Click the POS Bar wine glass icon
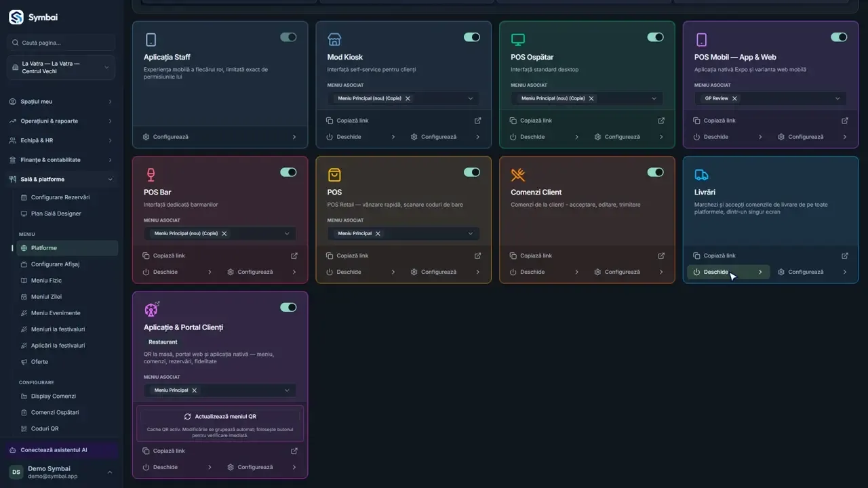Image resolution: width=868 pixels, height=488 pixels. click(151, 175)
